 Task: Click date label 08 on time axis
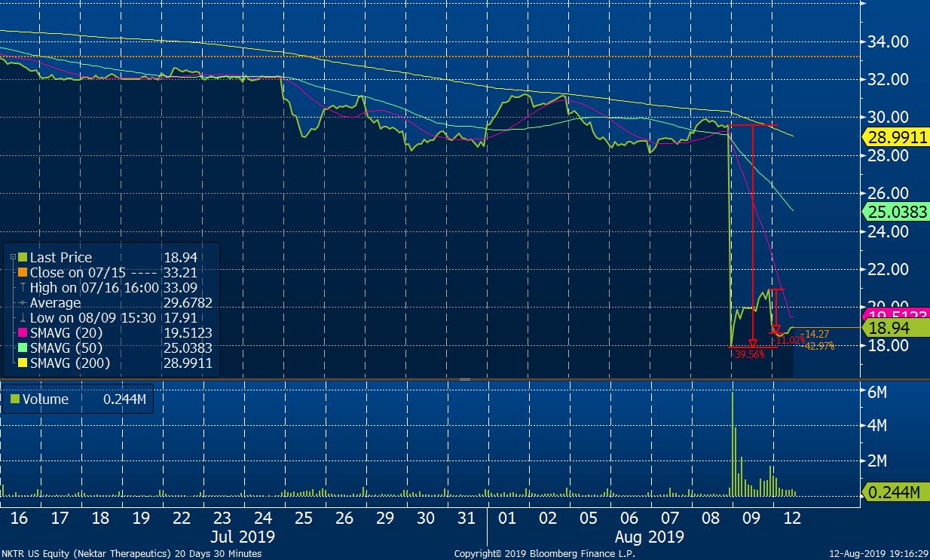(711, 519)
